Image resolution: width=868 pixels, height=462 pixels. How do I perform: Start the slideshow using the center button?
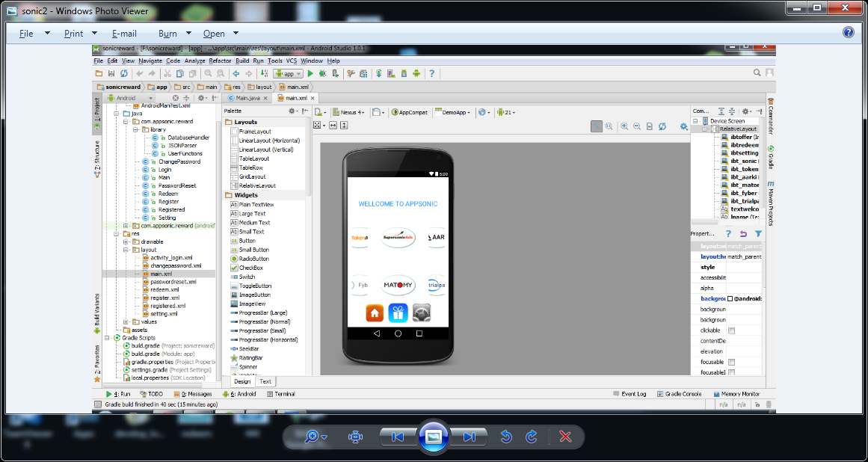[x=433, y=437]
